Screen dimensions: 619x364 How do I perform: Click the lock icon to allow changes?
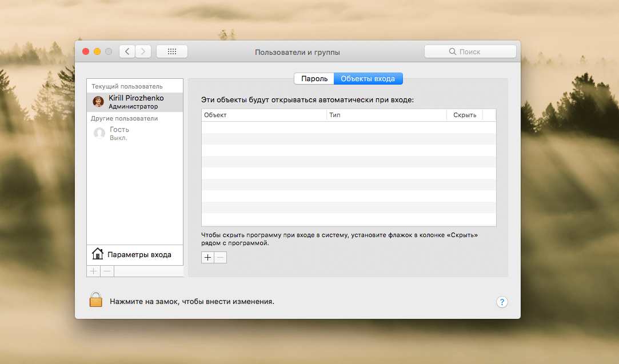(x=95, y=300)
